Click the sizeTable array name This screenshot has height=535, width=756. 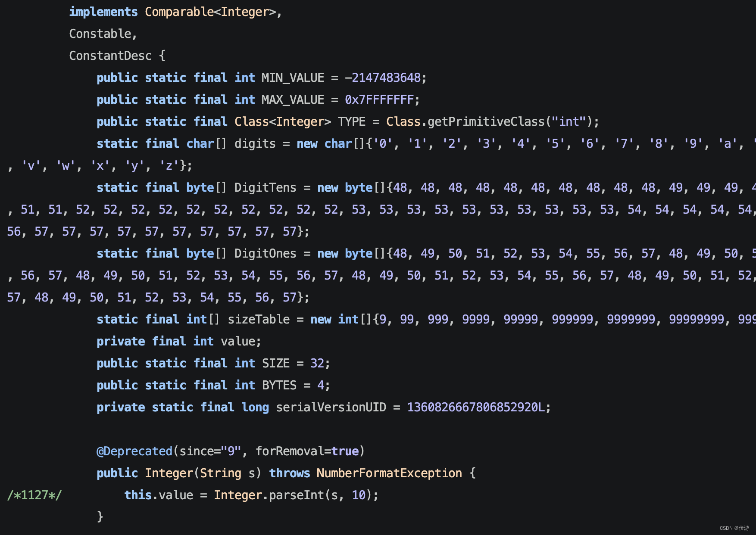click(x=259, y=319)
